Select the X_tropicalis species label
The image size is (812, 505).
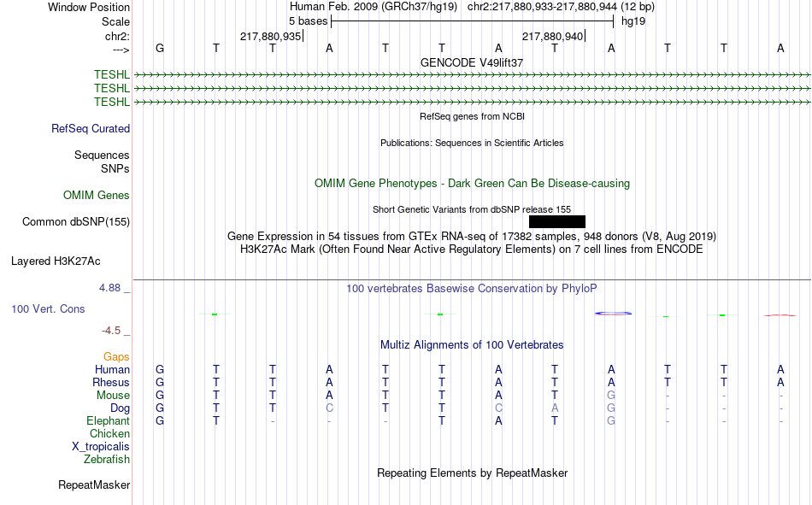[101, 447]
